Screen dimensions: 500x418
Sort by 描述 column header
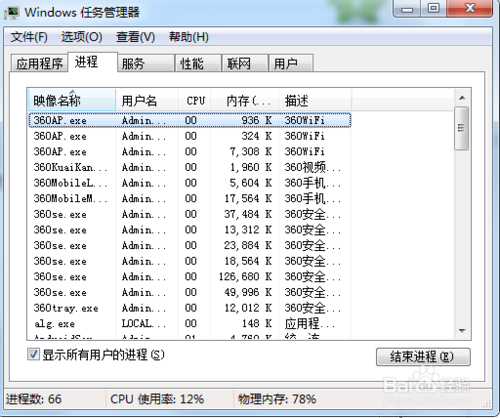pyautogui.click(x=315, y=100)
